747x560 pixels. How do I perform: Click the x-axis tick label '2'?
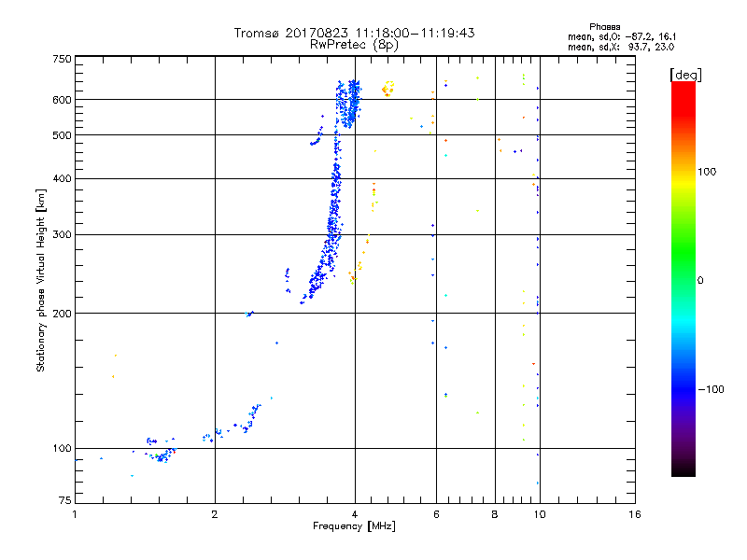click(215, 514)
